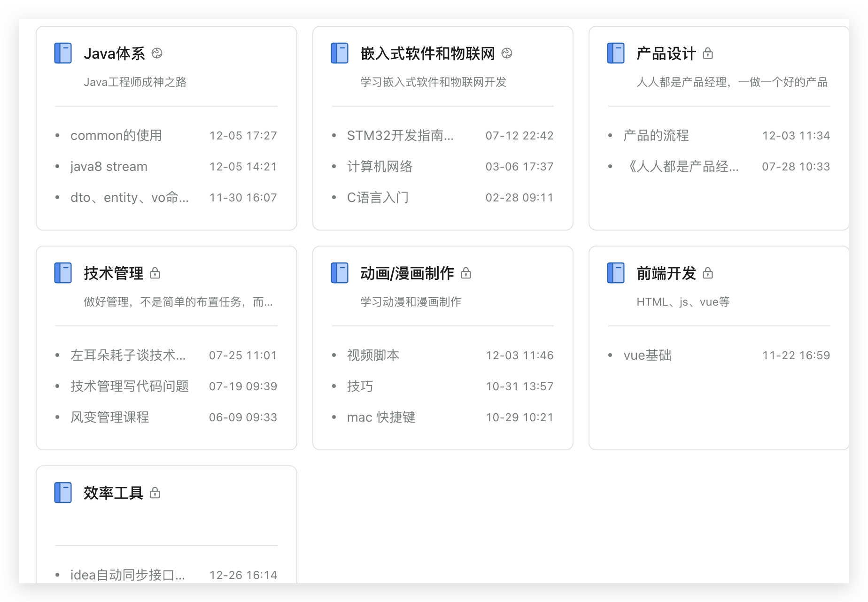Open the document 左耳朵耗子谈技术...

pos(128,355)
